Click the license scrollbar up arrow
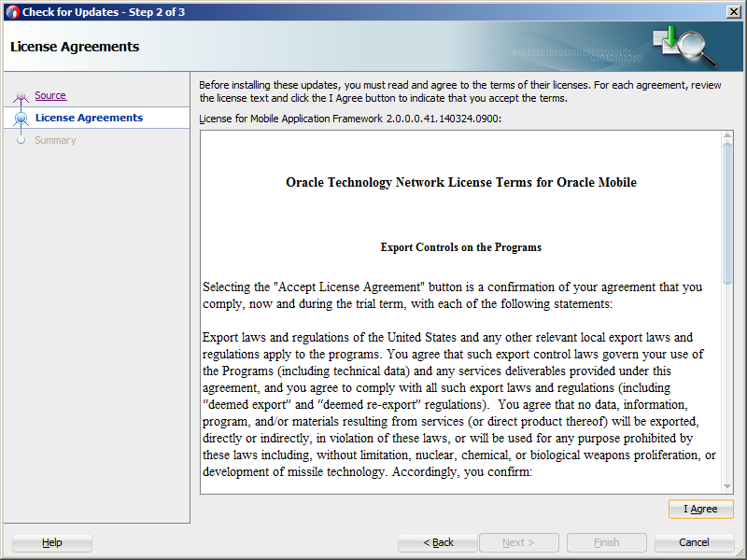This screenshot has width=747, height=560. click(727, 136)
